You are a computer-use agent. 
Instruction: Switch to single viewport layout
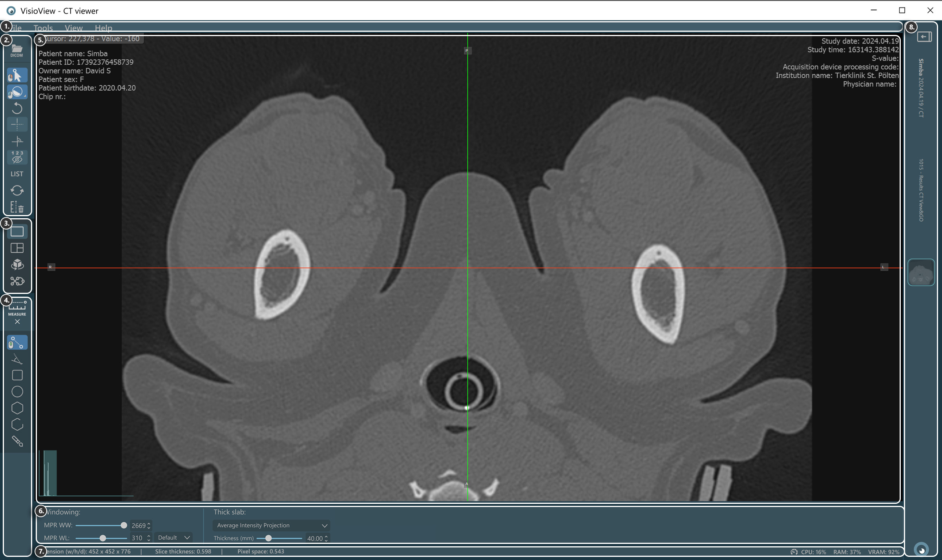click(17, 232)
